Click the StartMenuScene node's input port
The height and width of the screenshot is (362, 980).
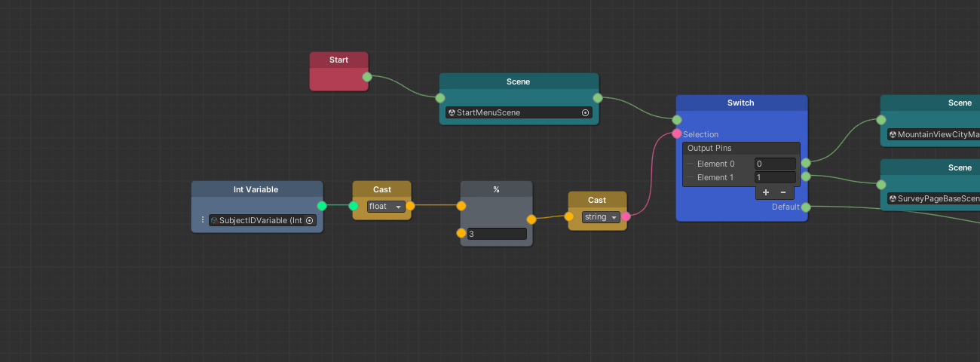pos(440,98)
